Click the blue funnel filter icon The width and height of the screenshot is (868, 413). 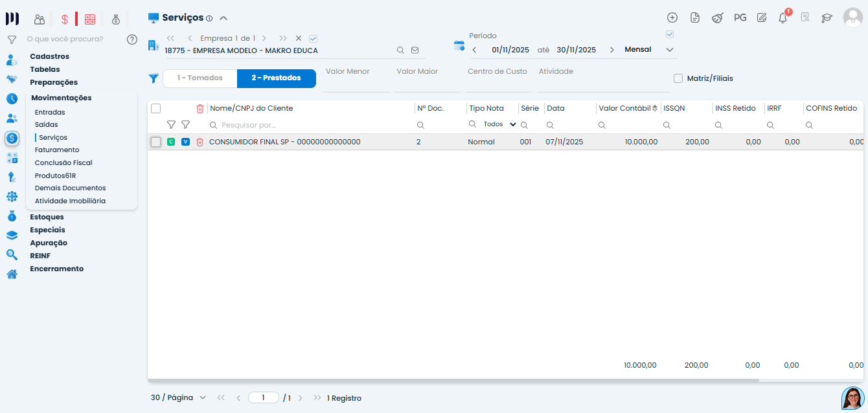click(154, 78)
